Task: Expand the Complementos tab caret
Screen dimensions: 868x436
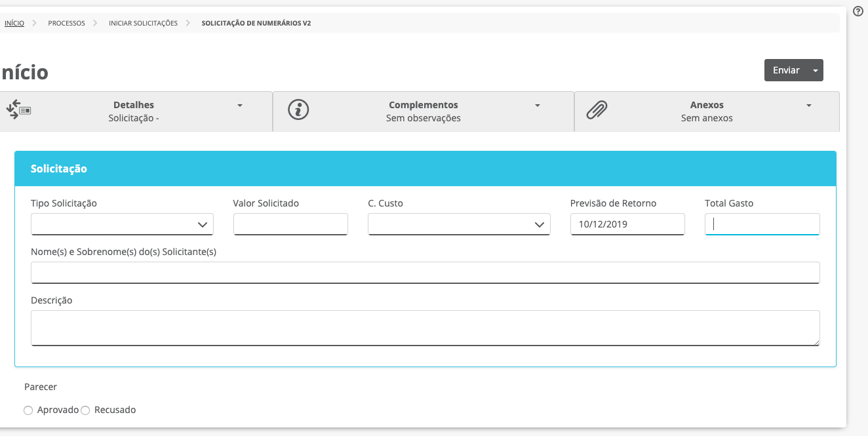Action: [538, 106]
